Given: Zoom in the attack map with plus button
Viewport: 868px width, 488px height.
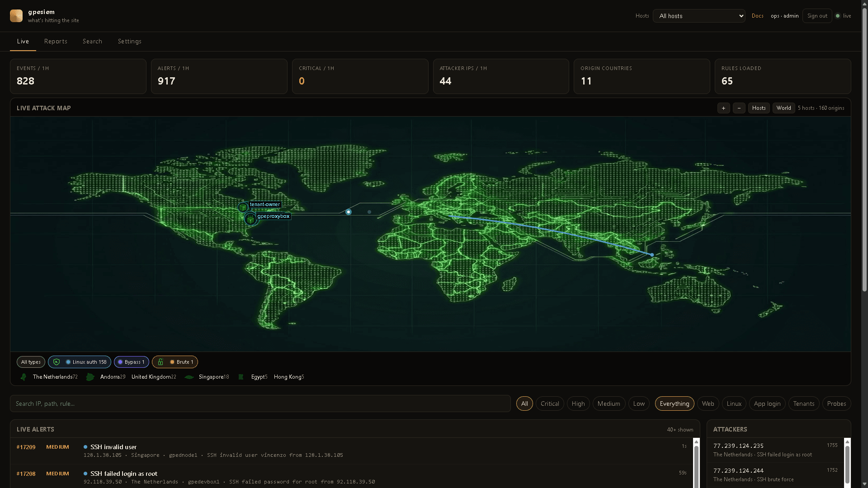Looking at the screenshot, I should tap(723, 108).
